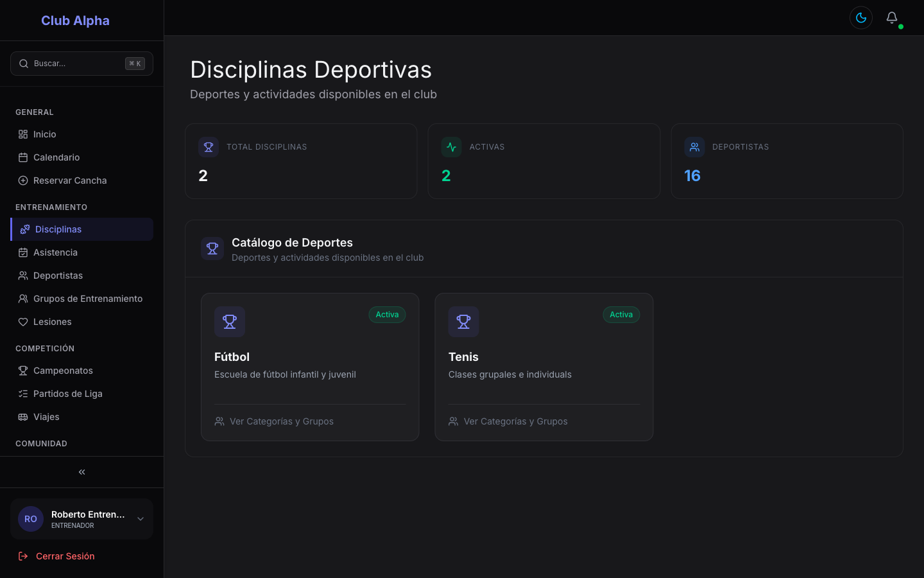Viewport: 924px width, 578px height.
Task: Select Disciplinas in the sidebar
Action: pyautogui.click(x=81, y=229)
